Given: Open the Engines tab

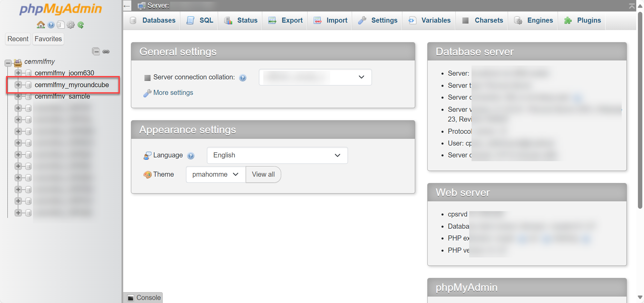Looking at the screenshot, I should click(533, 21).
